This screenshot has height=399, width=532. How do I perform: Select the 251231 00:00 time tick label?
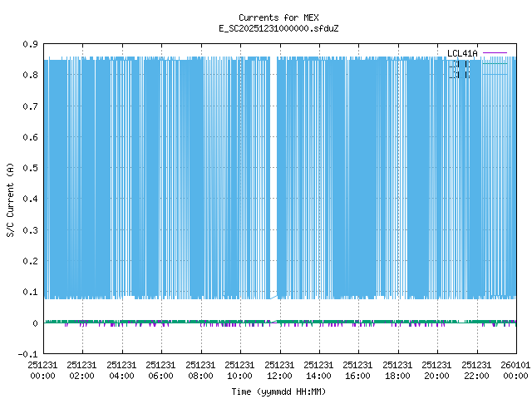pos(43,370)
